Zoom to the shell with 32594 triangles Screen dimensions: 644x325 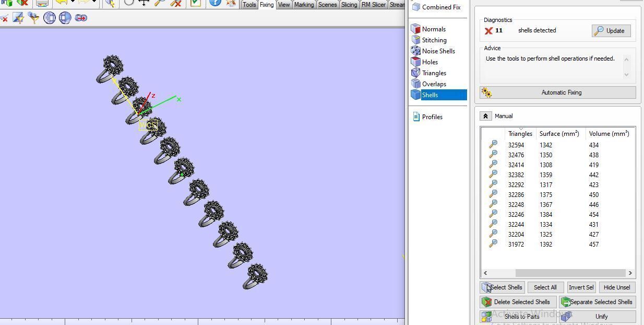click(x=493, y=145)
